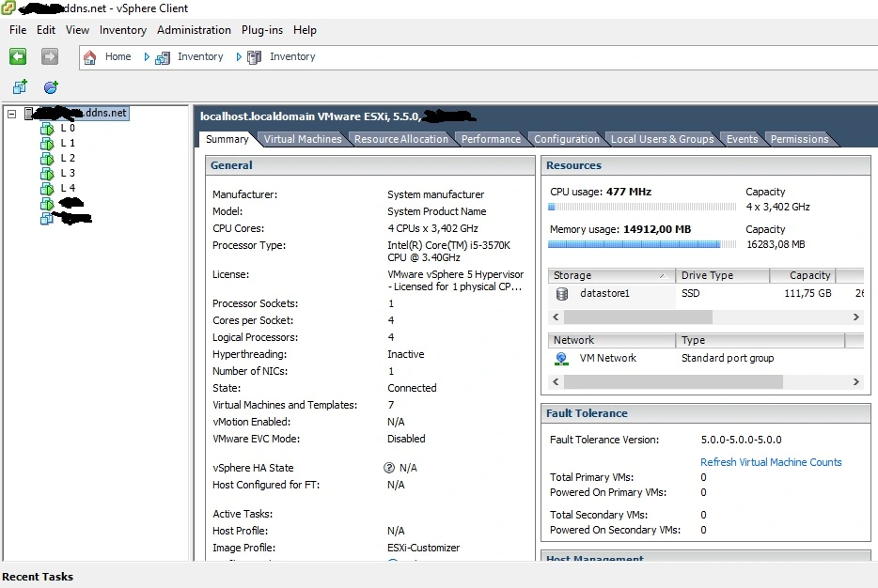The image size is (878, 588).
Task: Select VM icon for L 1
Action: 47,144
